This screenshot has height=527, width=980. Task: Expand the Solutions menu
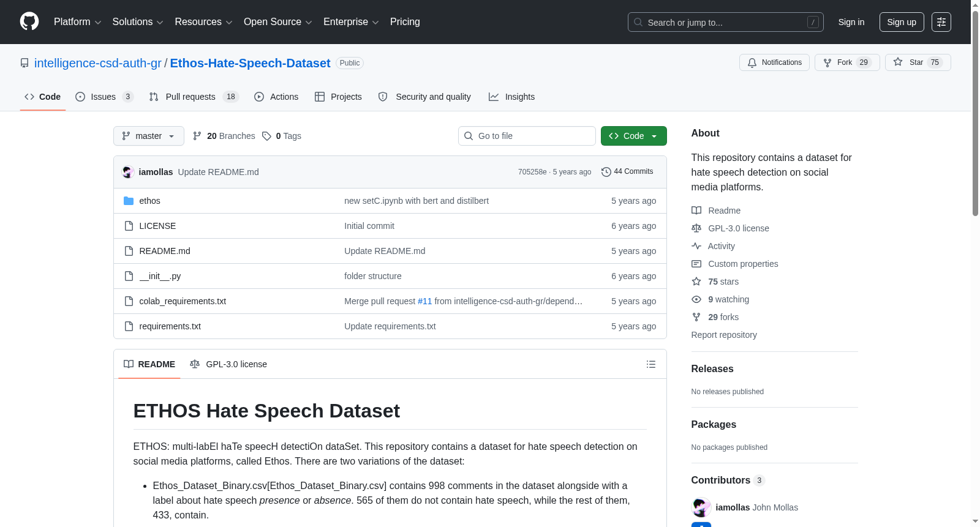[x=138, y=22]
